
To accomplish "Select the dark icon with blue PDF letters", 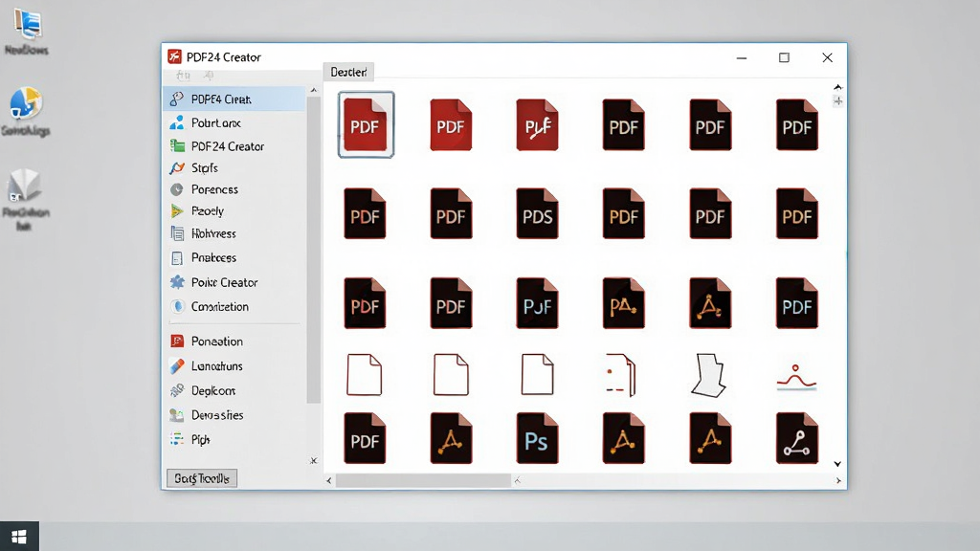I will 797,303.
